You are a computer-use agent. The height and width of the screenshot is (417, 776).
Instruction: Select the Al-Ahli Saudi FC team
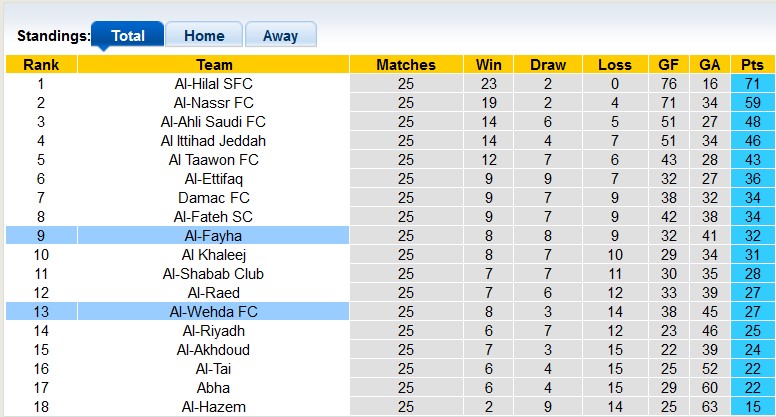pos(213,122)
